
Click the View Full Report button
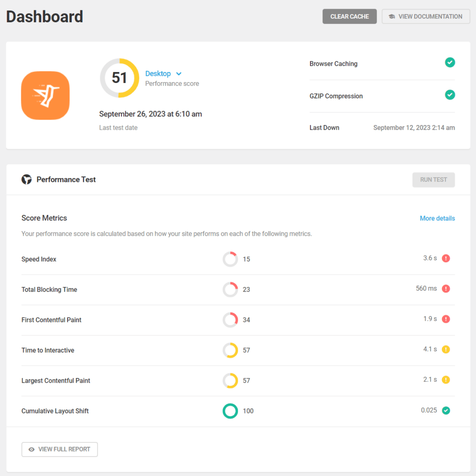(59, 449)
